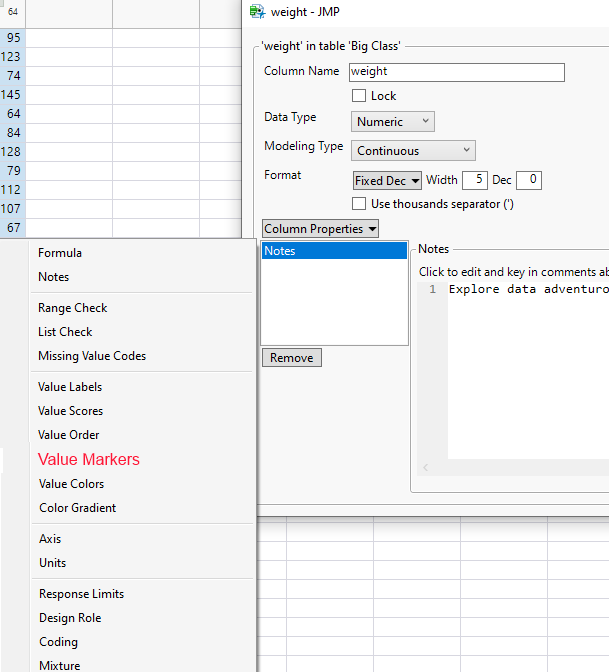
Task: Select the highlighted Value Markers item
Action: click(89, 459)
